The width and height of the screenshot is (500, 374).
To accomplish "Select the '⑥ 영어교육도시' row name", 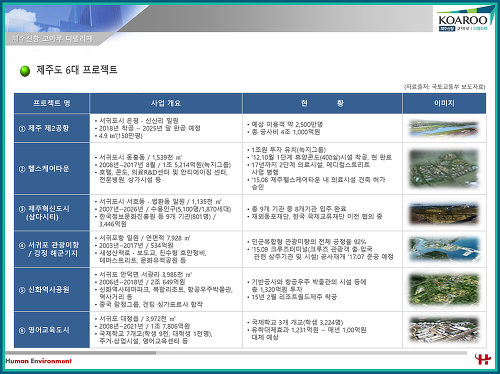I will (x=44, y=330).
